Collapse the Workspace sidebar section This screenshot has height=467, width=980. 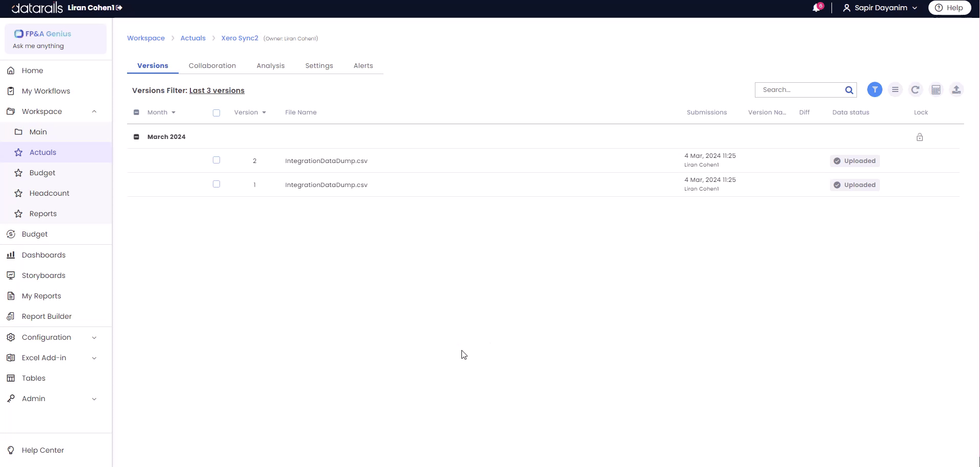[94, 111]
